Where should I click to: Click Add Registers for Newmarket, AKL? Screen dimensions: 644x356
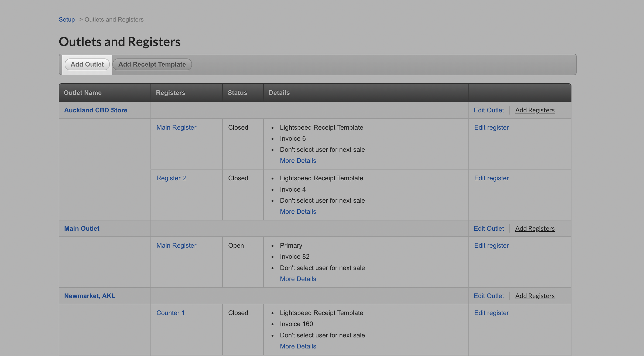pos(535,296)
